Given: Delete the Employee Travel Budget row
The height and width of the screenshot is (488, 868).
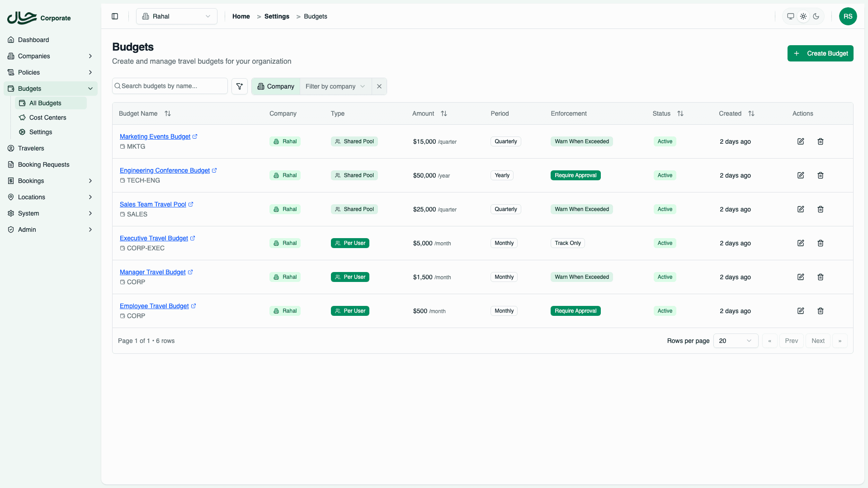Looking at the screenshot, I should tap(821, 311).
